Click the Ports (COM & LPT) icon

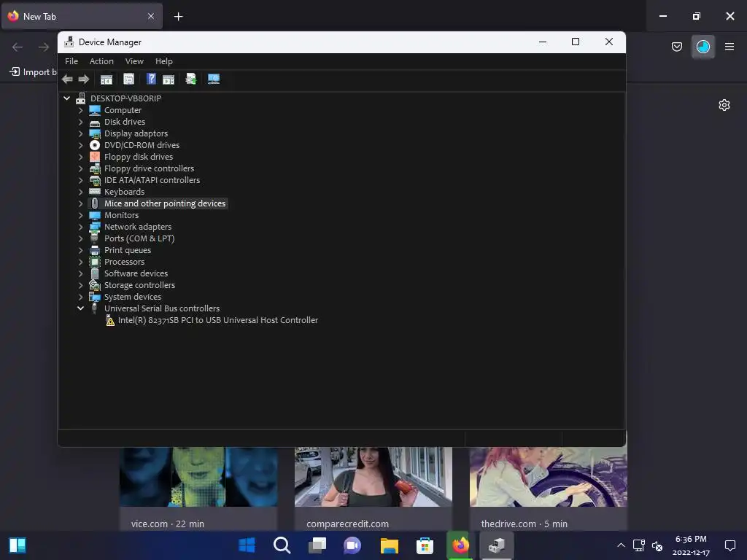(95, 238)
